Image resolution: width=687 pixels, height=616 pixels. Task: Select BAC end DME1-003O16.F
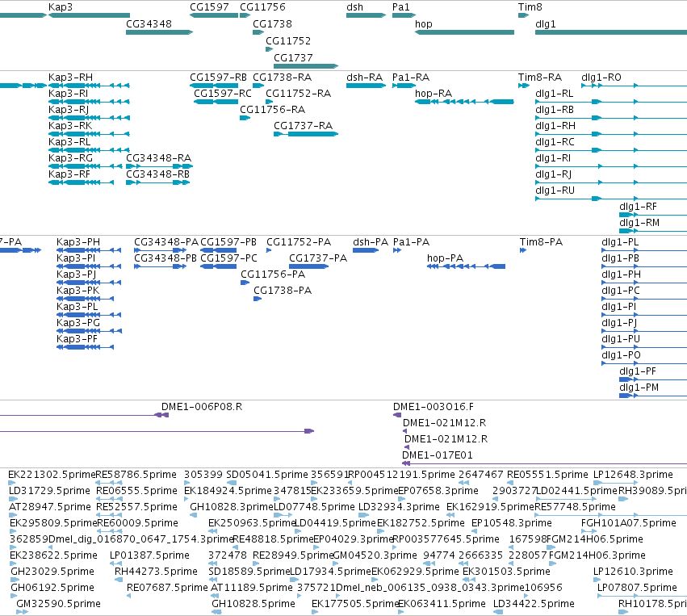tap(397, 415)
